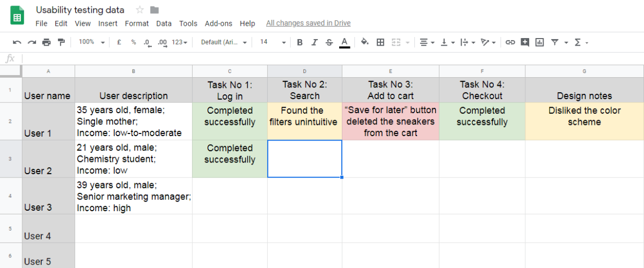
Task: Increase decimal places
Action: pos(163,42)
